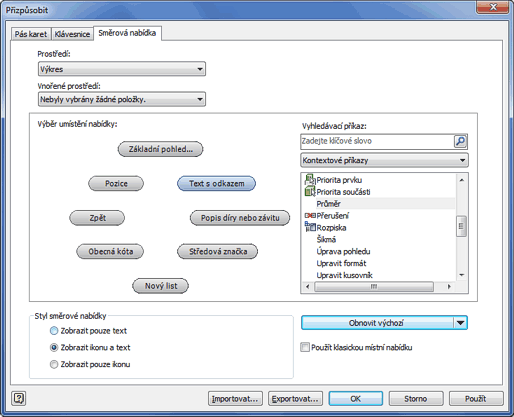Close the Přizpůsobit dialog window

pos(493,7)
